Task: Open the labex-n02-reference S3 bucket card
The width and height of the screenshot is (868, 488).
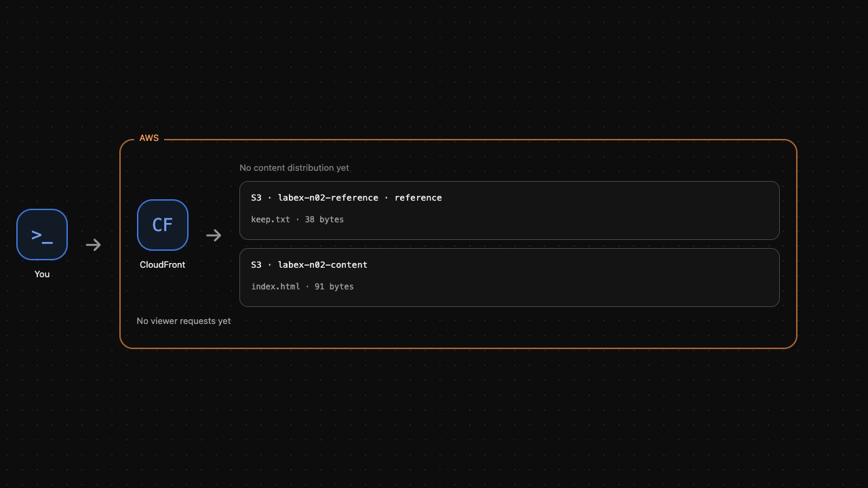Action: click(x=509, y=210)
